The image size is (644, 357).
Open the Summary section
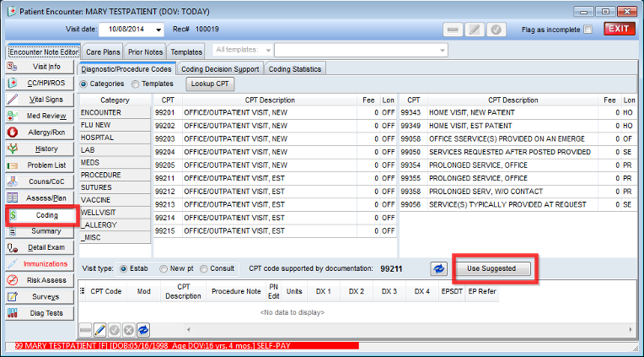coord(40,231)
